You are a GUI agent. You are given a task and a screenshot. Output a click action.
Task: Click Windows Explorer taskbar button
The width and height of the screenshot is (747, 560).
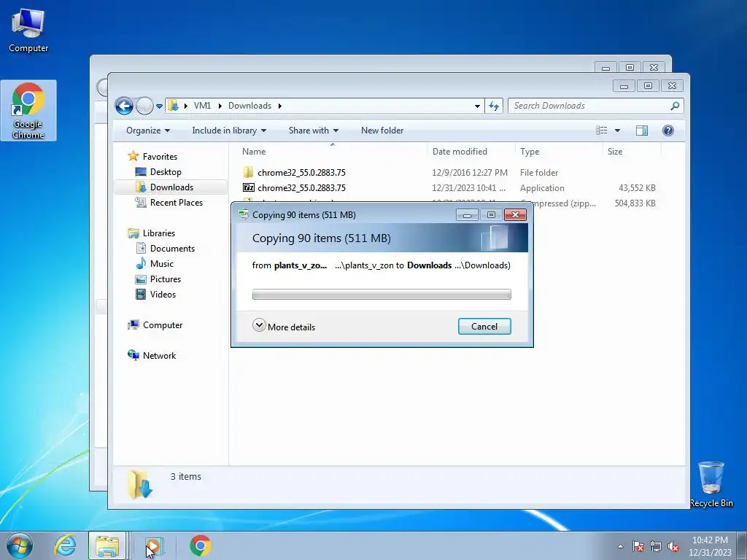pos(107,545)
